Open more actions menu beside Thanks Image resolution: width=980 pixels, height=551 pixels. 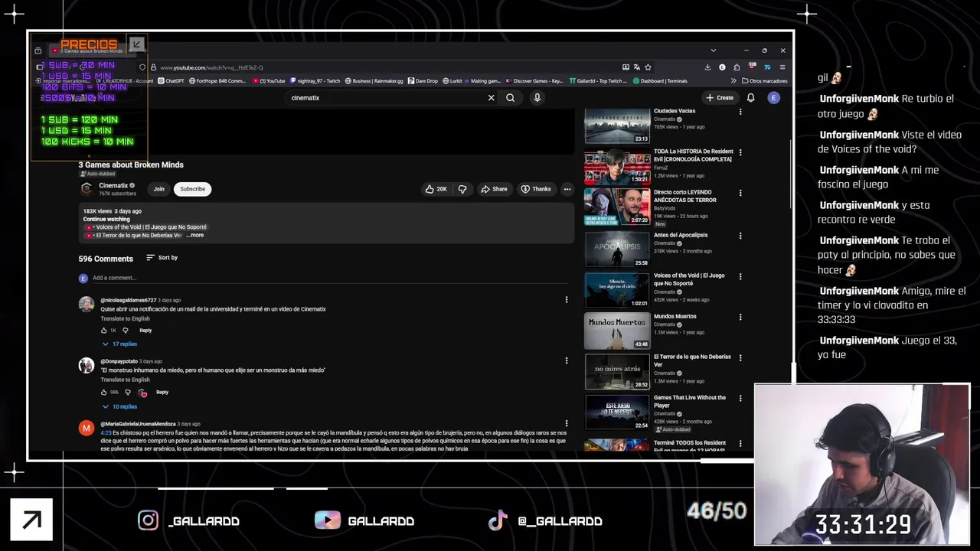coord(567,189)
